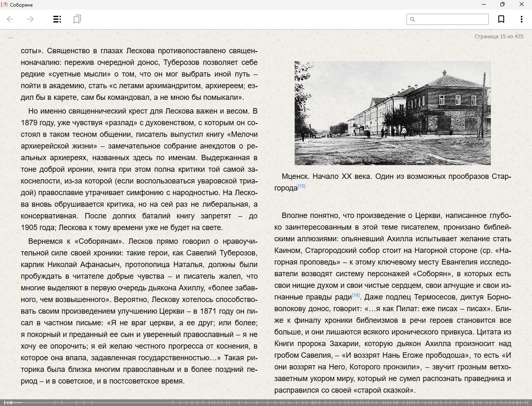This screenshot has width=532, height=406.
Task: Open footnote 15 link
Action: (301, 186)
